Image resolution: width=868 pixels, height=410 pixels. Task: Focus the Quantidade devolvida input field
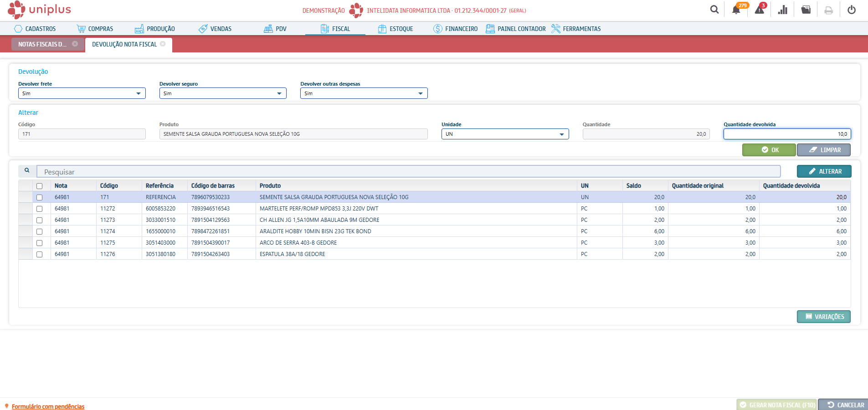(787, 134)
